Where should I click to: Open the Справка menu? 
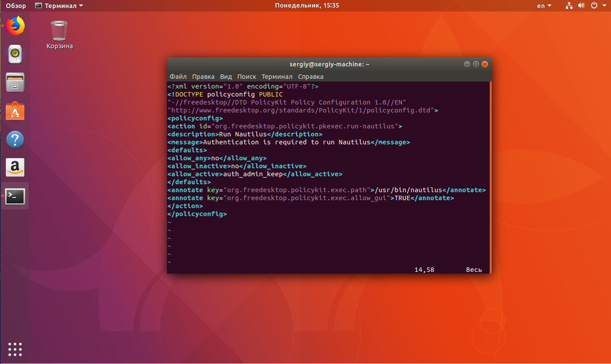tap(310, 77)
